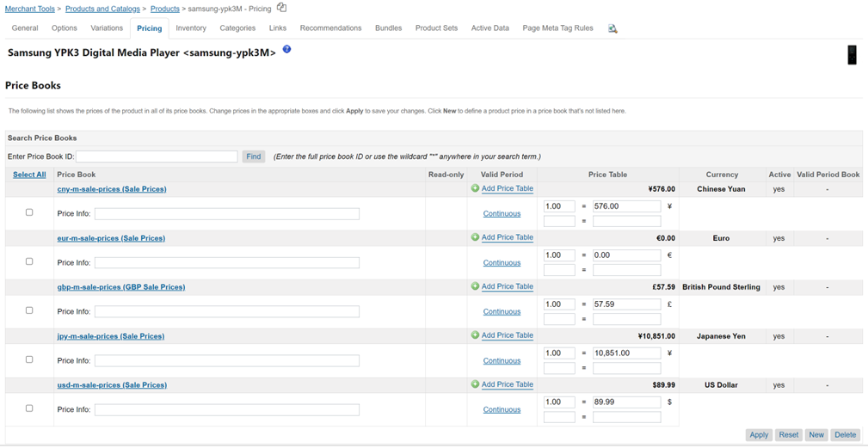Click Continuous link in the US Dollar row

click(x=502, y=409)
